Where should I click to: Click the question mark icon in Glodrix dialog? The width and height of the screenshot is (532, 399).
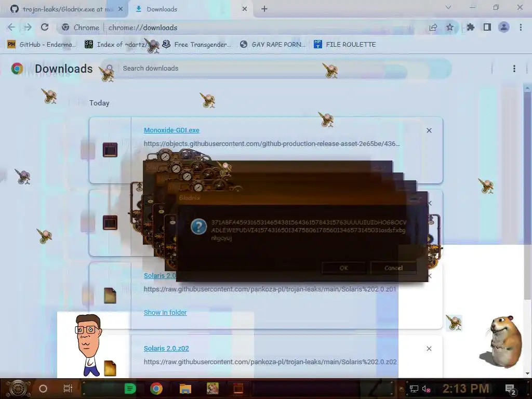198,227
